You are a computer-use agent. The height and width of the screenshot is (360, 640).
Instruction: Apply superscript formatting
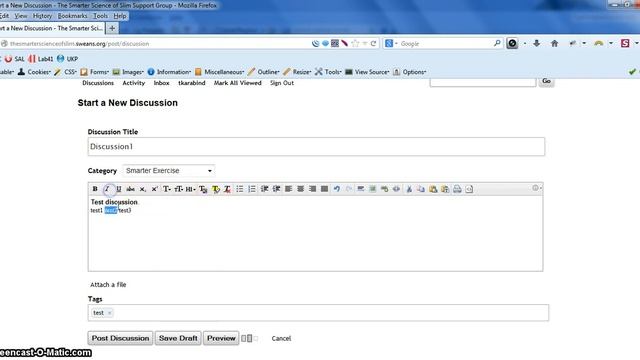click(154, 189)
